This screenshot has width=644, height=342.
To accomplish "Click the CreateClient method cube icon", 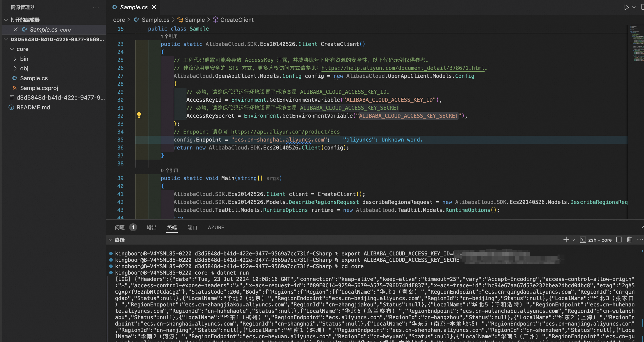I will coord(215,20).
